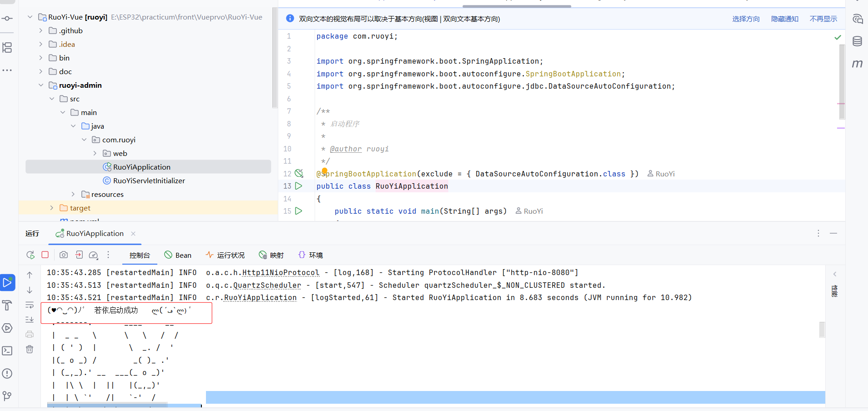Open the Structure tool window icon
The height and width of the screenshot is (411, 868).
pos(7,47)
